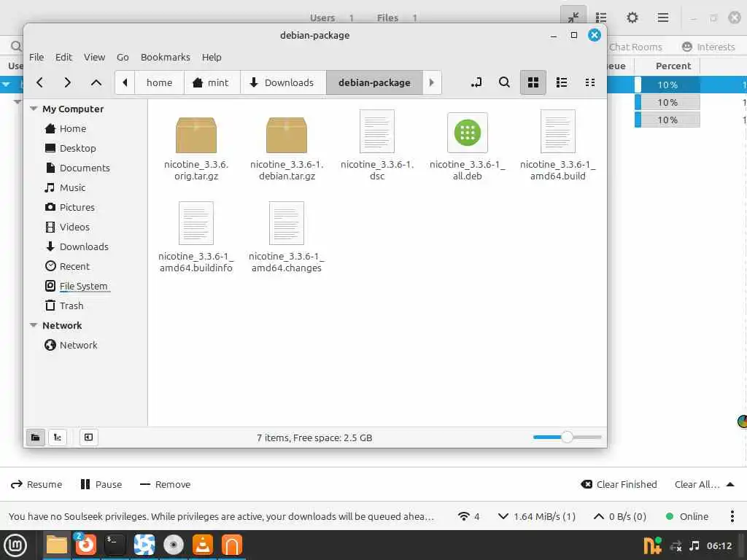Open File menu
This screenshot has width=747, height=560.
click(x=36, y=57)
